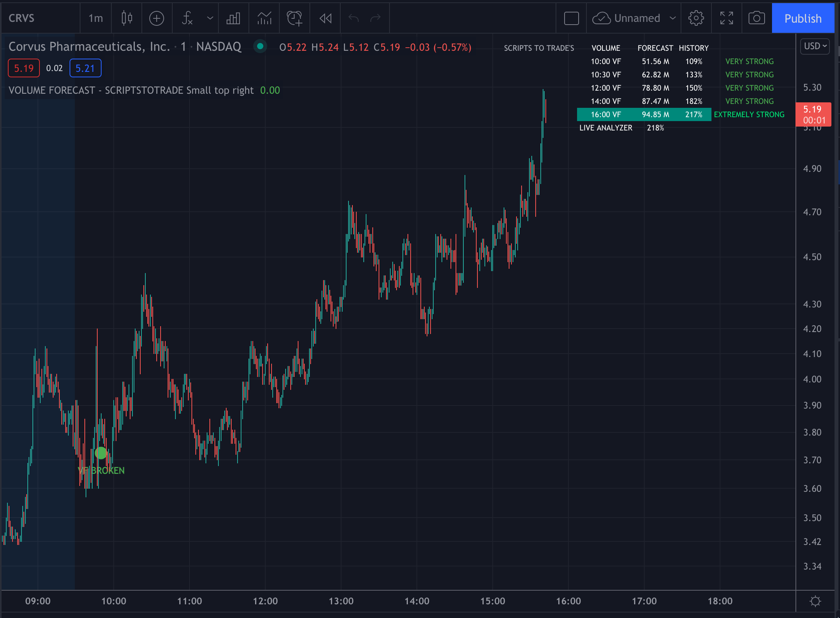Open the financials bar chart icon
This screenshot has height=618, width=840.
click(233, 18)
